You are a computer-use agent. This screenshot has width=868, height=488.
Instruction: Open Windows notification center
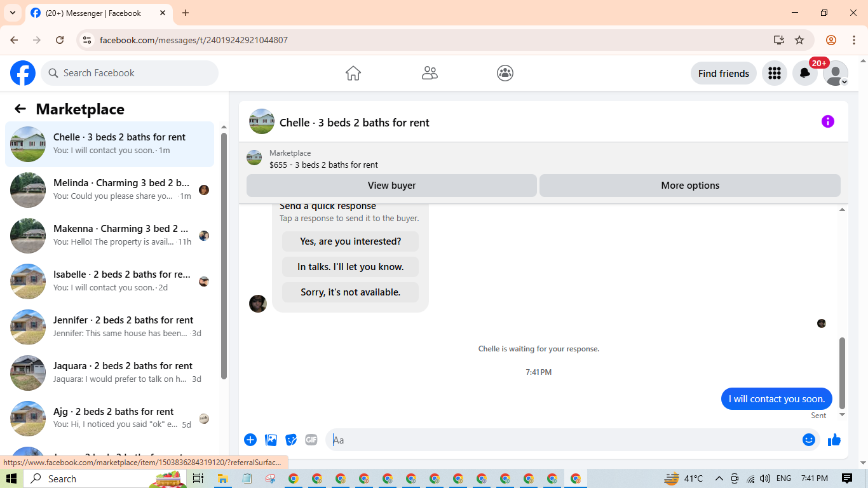click(847, 478)
